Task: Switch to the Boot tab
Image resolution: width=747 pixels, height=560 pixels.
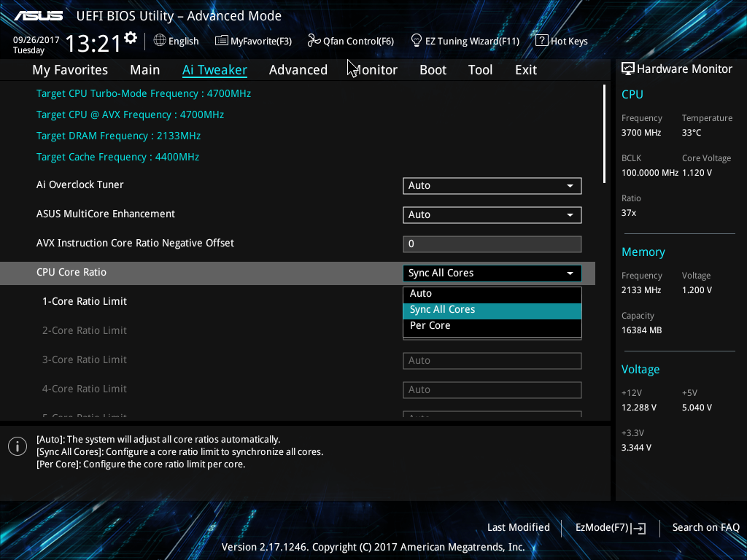Action: (x=433, y=70)
